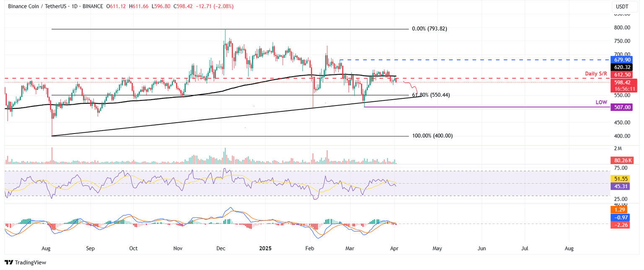Click the 0.00% (793.82) Fibonacci label

pyautogui.click(x=428, y=28)
